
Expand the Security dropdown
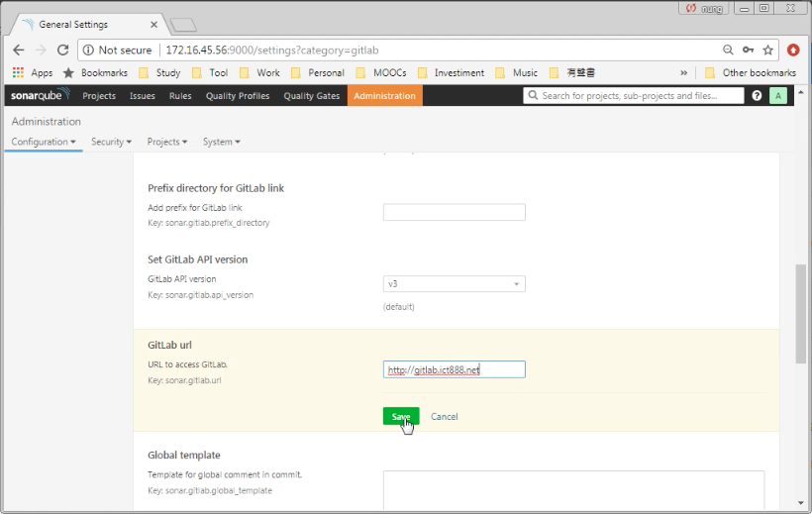111,142
